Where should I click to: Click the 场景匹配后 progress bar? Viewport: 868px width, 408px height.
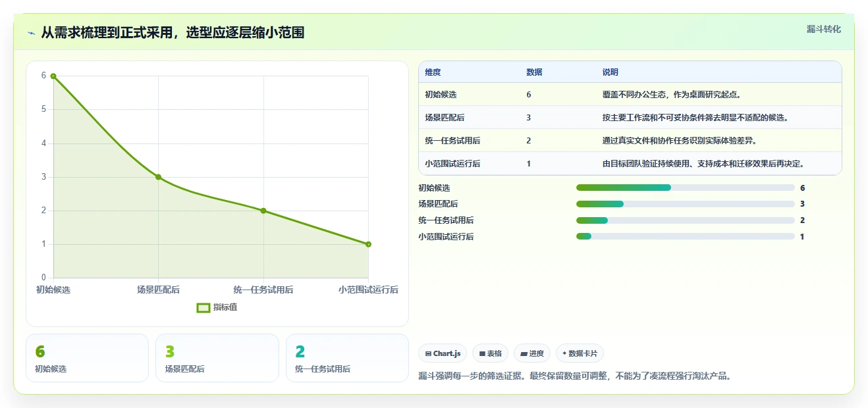point(685,204)
